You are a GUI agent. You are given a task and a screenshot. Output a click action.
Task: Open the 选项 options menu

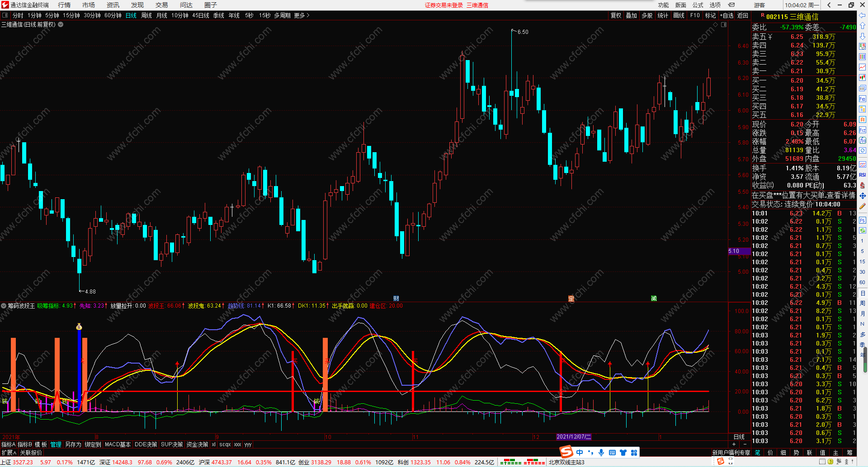715,5
